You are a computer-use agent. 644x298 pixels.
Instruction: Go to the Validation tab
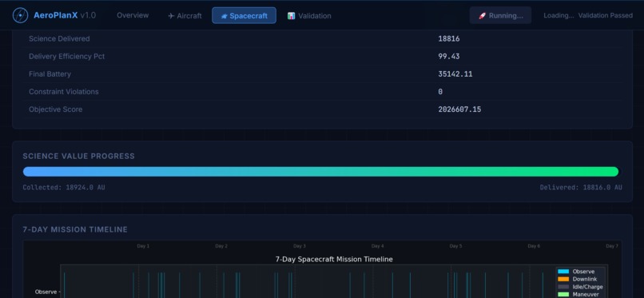(x=309, y=16)
